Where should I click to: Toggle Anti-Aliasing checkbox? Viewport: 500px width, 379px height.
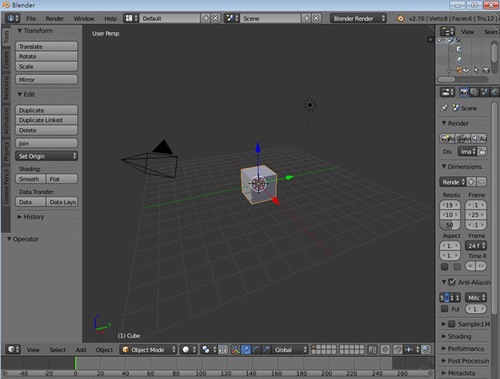pos(452,282)
